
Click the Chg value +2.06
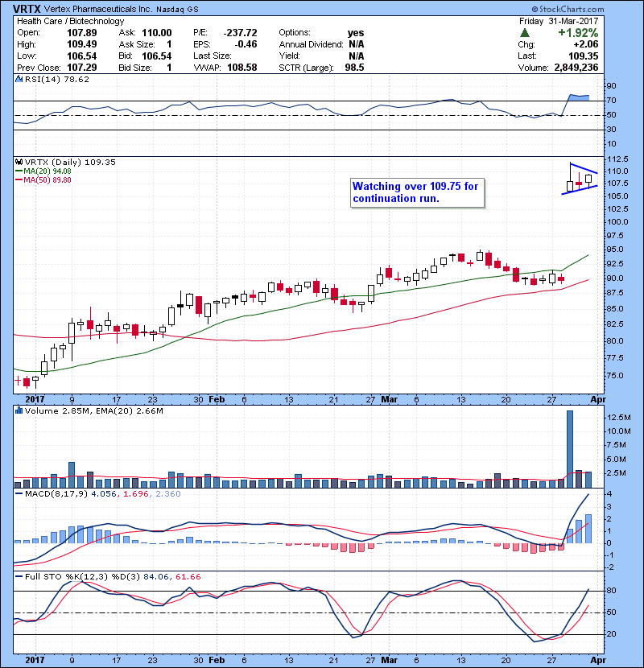pyautogui.click(x=585, y=44)
